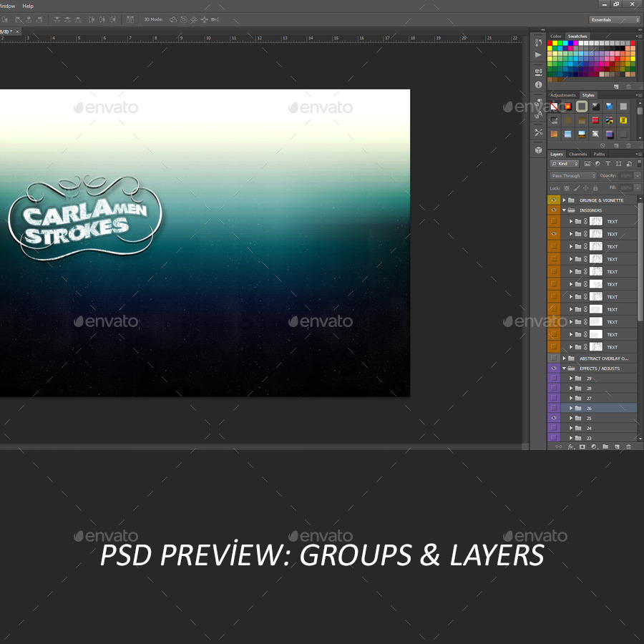This screenshot has width=644, height=644.
Task: Collapse the EFFECTS / ADJUSTS group
Action: pyautogui.click(x=564, y=369)
